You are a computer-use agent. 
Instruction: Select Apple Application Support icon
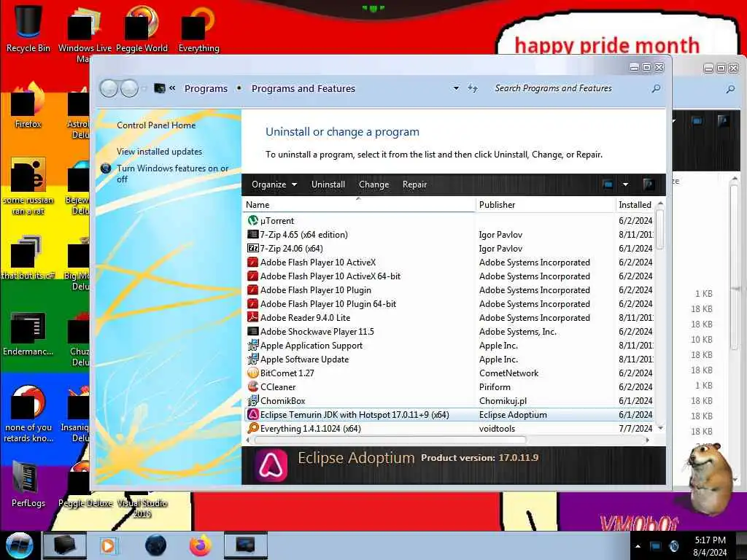pyautogui.click(x=252, y=345)
